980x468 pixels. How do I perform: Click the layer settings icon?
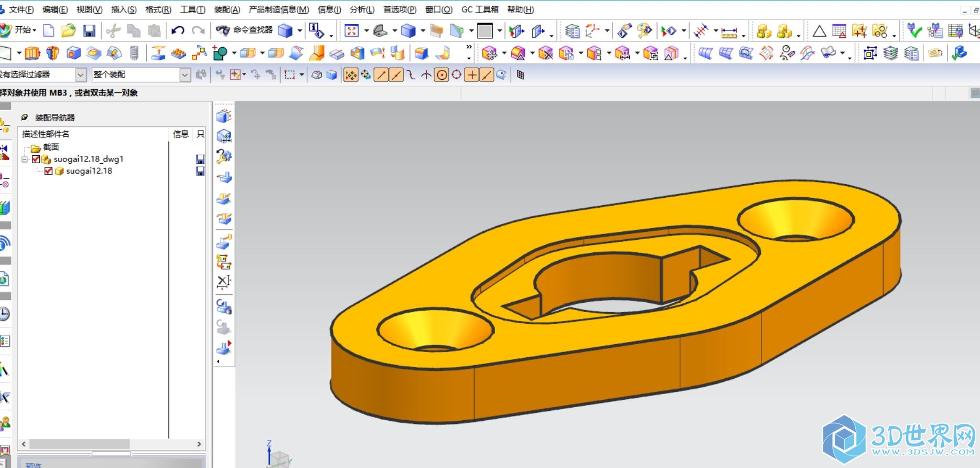(x=572, y=31)
